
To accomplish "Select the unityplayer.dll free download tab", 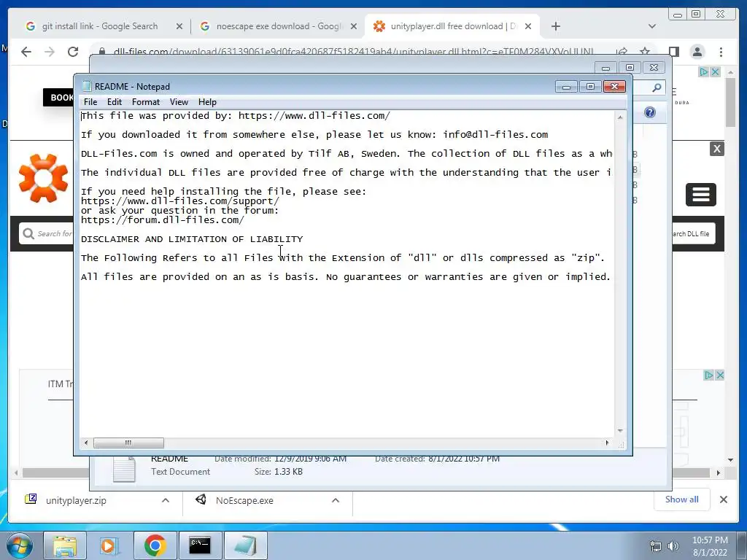I will point(452,26).
